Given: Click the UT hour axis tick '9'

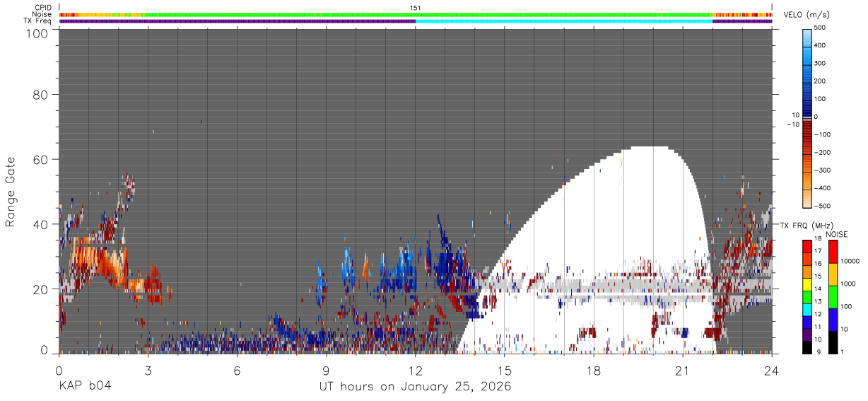Looking at the screenshot, I should pyautogui.click(x=326, y=369).
